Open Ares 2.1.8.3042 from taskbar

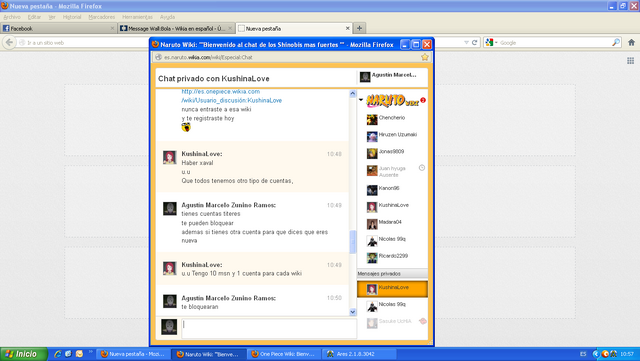point(358,354)
